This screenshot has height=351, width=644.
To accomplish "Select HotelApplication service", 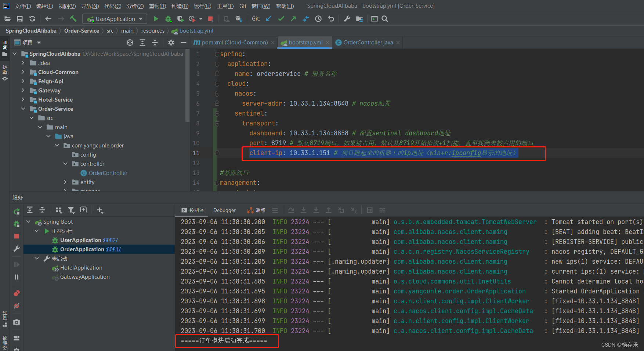I will tap(81, 268).
